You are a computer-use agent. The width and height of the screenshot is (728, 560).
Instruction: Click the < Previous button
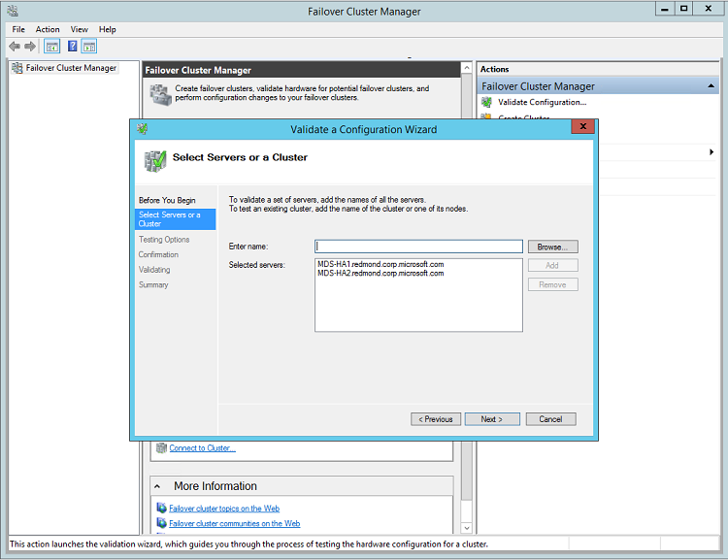pyautogui.click(x=436, y=419)
